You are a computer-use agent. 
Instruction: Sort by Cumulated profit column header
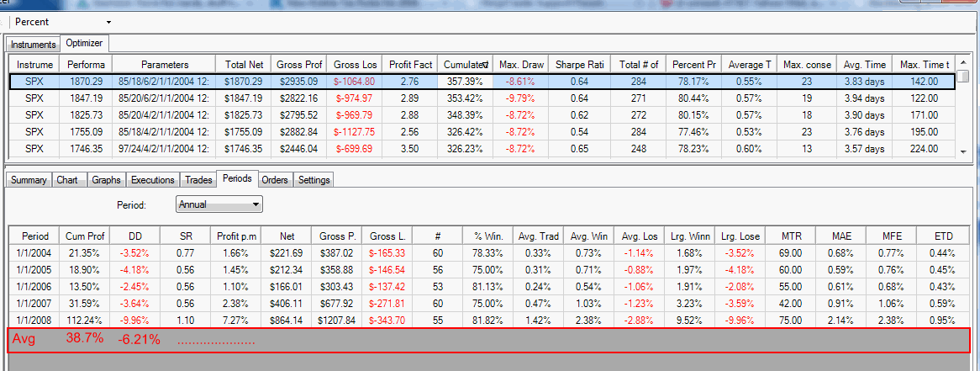pyautogui.click(x=465, y=65)
